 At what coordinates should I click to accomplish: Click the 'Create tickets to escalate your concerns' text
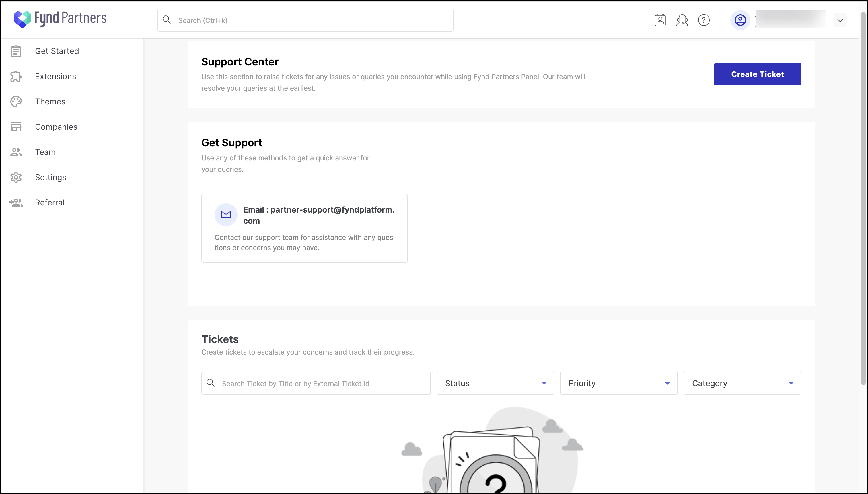coord(308,352)
